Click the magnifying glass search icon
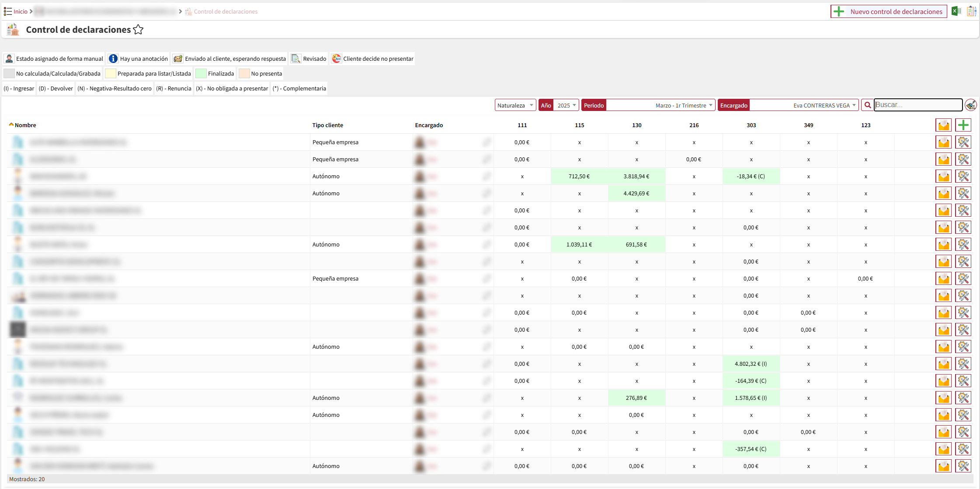Viewport: 980px width, 489px height. pos(868,105)
